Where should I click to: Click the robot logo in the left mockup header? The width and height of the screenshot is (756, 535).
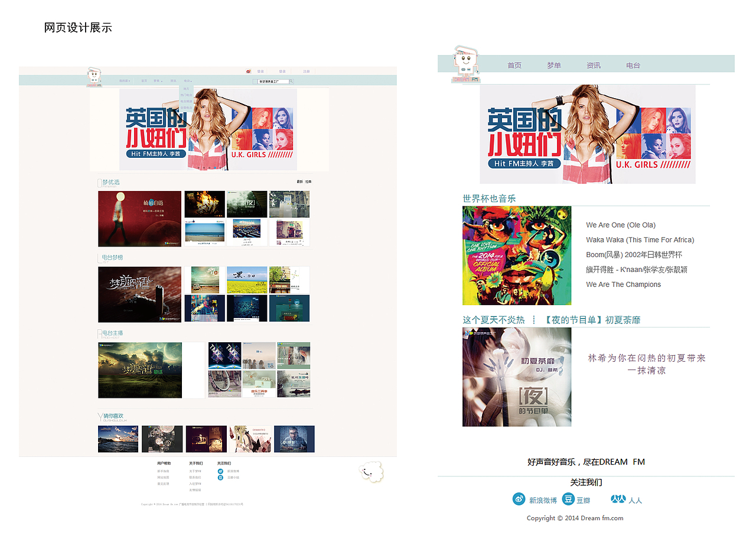[x=94, y=77]
